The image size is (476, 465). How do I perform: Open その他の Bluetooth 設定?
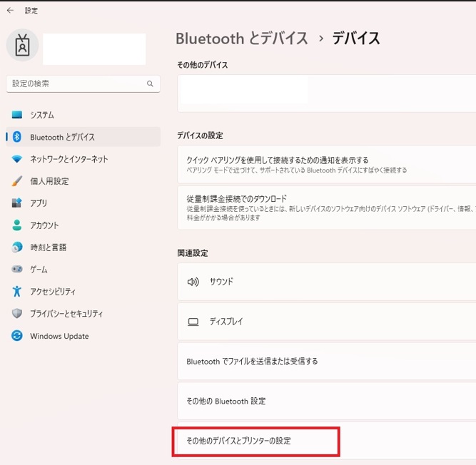click(327, 402)
